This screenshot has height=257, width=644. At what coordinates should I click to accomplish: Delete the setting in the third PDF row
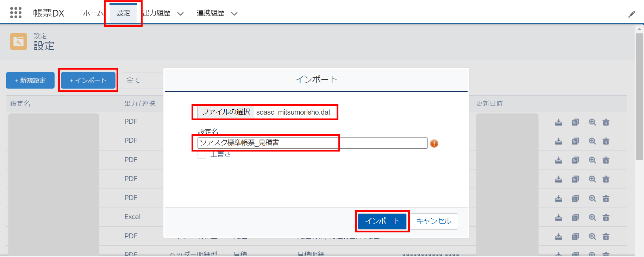click(x=606, y=160)
